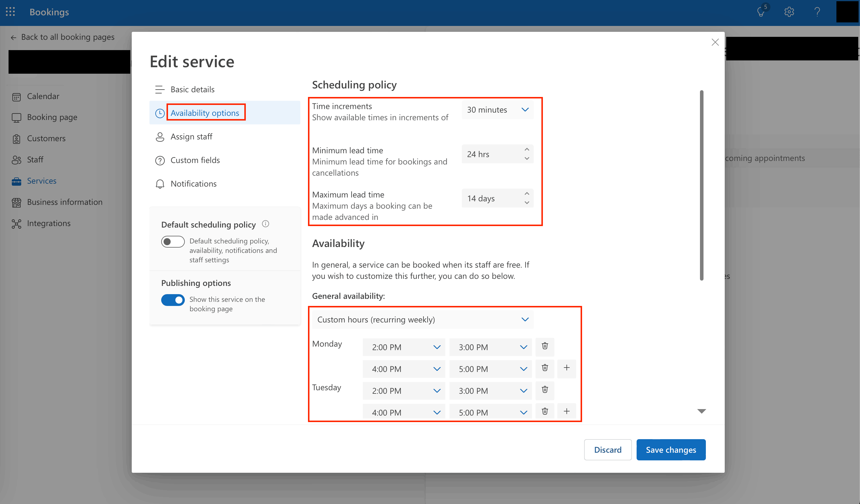Turn off Show this service on booking page
860x504 pixels.
(173, 300)
